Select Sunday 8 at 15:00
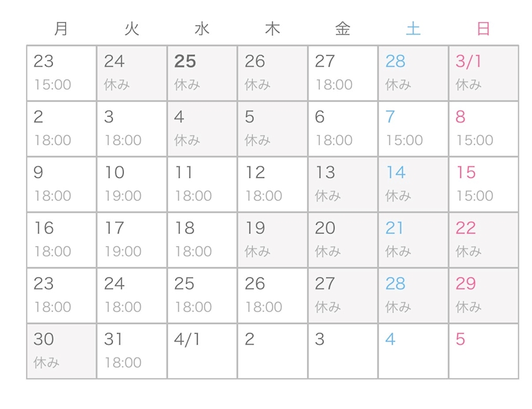The width and height of the screenshot is (532, 409). click(x=483, y=129)
